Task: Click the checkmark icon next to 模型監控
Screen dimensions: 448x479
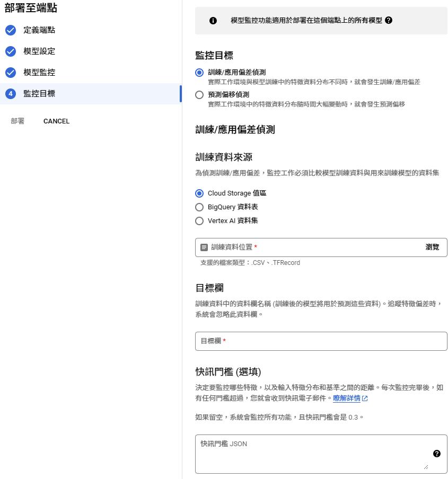Action: [x=11, y=73]
